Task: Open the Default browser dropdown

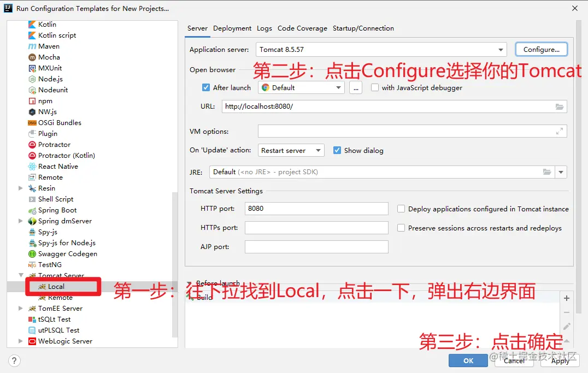Action: point(301,88)
